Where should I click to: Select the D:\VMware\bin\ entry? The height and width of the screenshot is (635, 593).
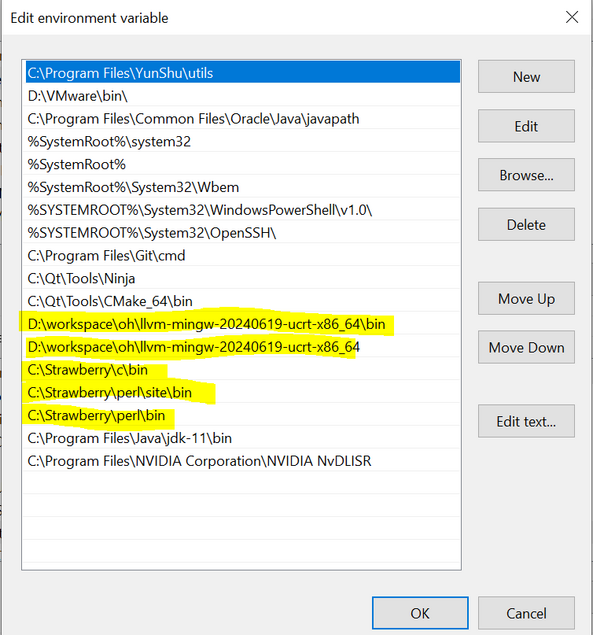click(243, 96)
